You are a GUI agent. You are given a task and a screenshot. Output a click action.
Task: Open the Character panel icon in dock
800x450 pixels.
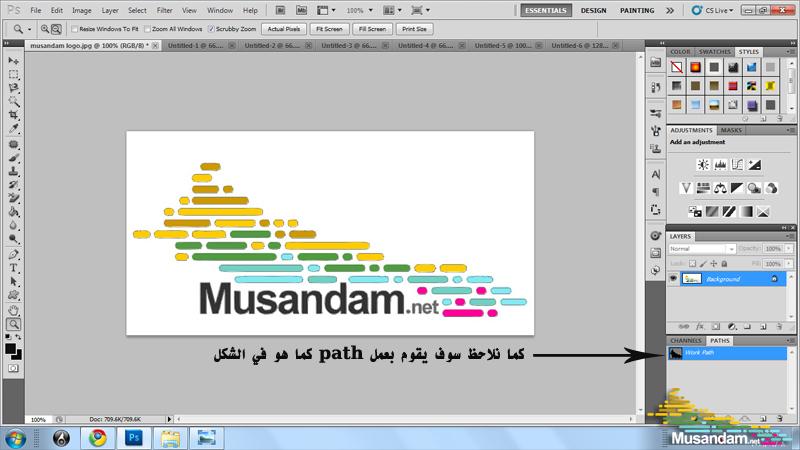click(656, 174)
